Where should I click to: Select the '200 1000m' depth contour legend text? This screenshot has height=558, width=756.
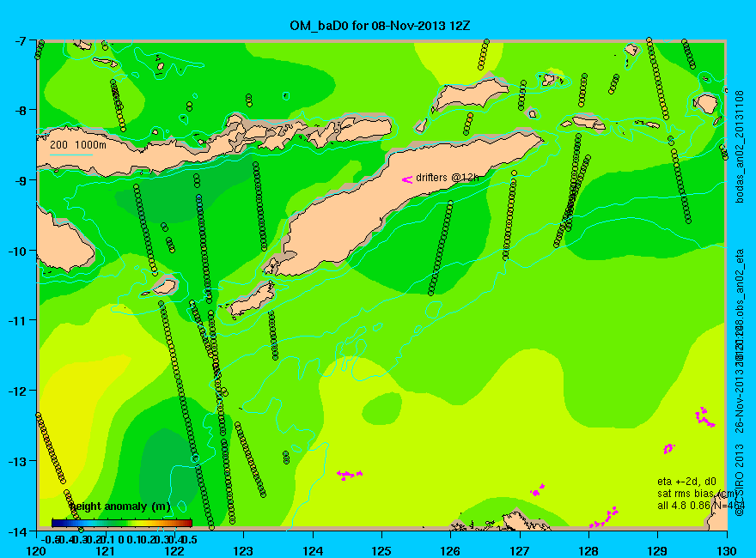tap(78, 144)
